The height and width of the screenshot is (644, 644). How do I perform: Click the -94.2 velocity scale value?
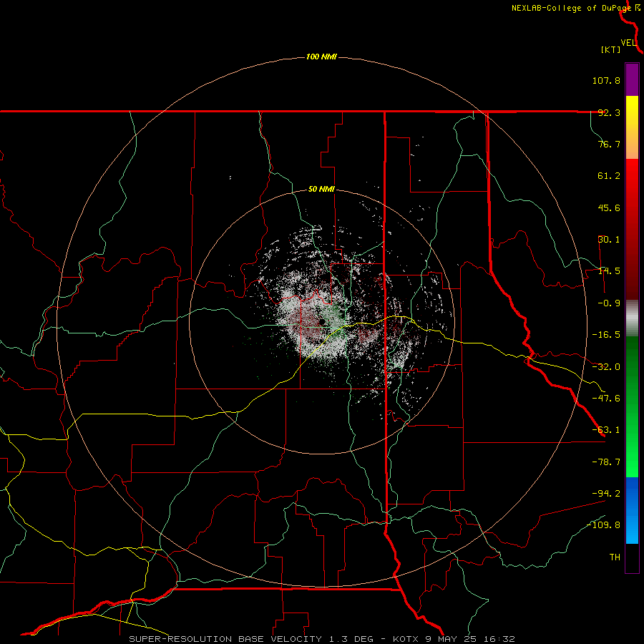pos(606,493)
